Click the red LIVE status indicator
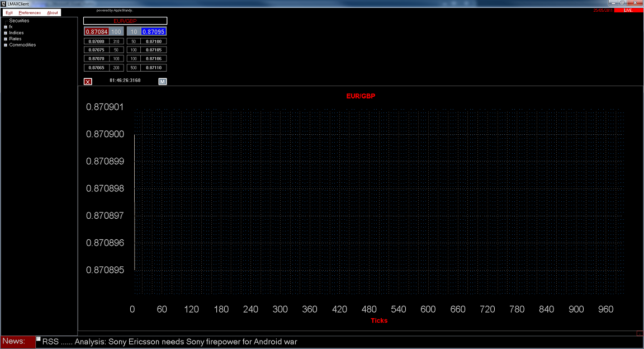The image size is (644, 349). [628, 10]
